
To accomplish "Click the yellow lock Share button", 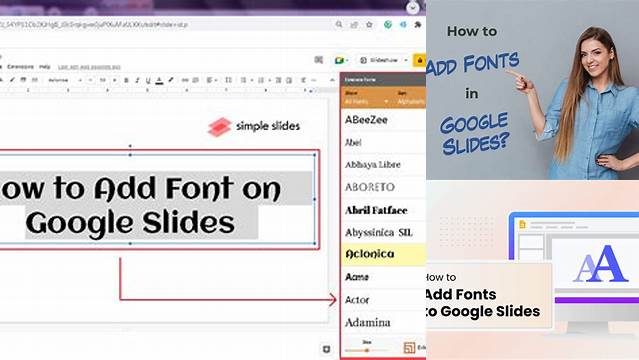I will (420, 60).
